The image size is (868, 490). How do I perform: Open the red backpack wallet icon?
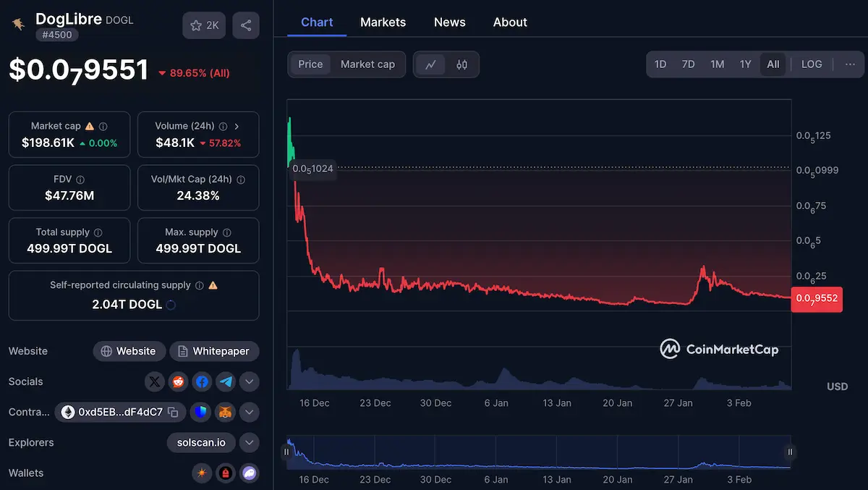[x=226, y=473]
